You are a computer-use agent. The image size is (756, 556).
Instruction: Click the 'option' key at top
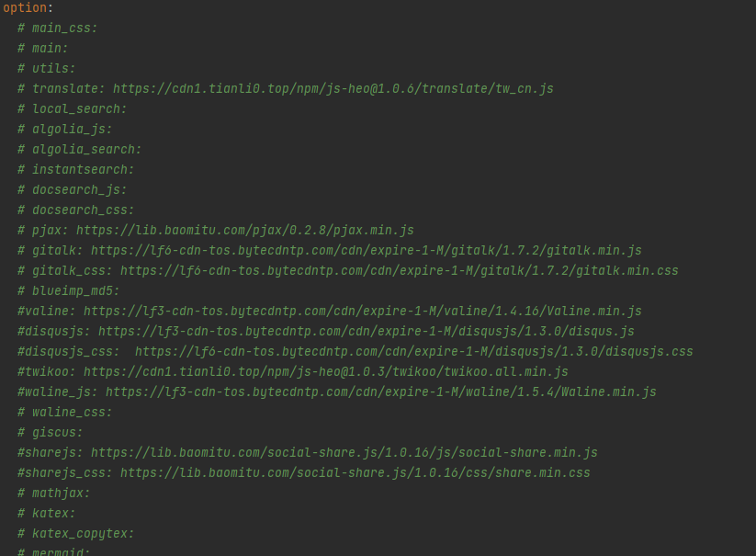point(25,8)
